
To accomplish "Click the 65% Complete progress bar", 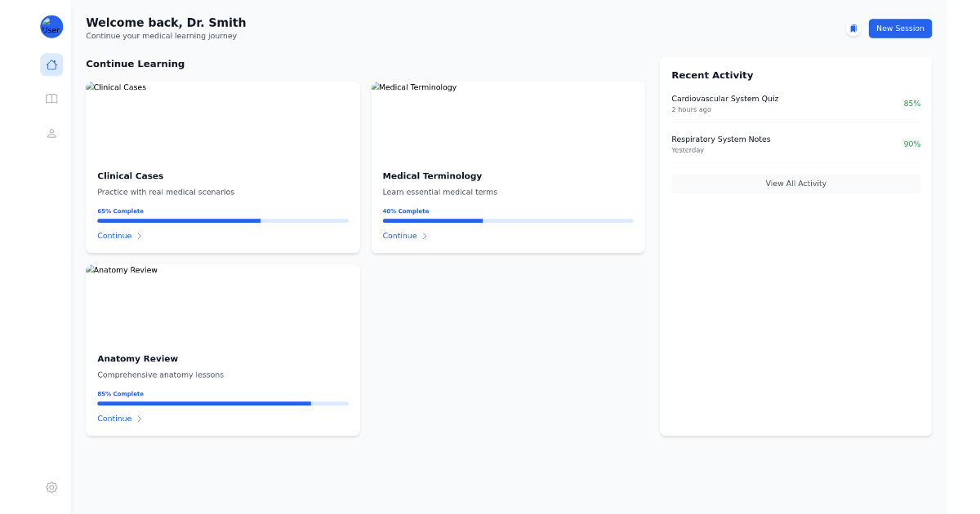I will coord(223,220).
